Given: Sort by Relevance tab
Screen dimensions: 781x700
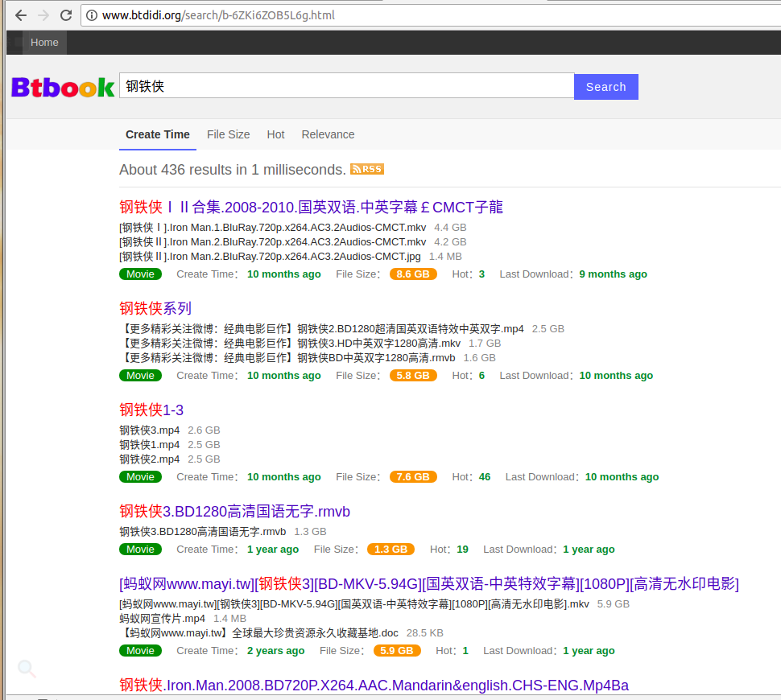Looking at the screenshot, I should [328, 134].
